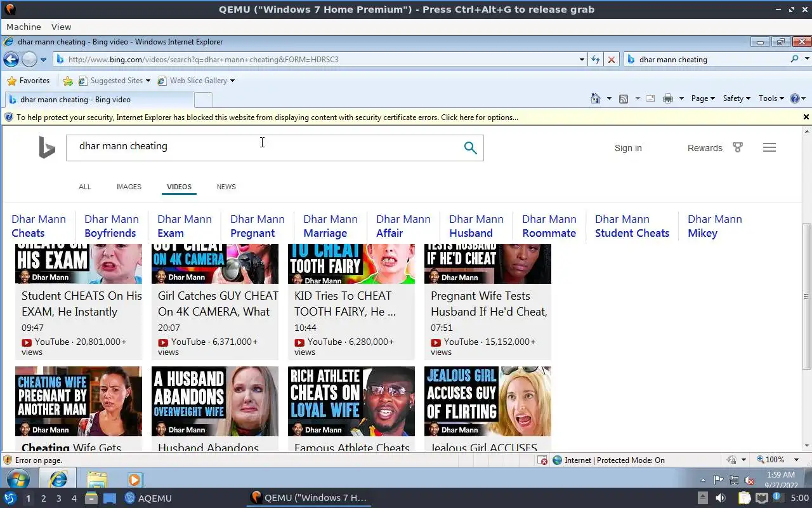The height and width of the screenshot is (508, 812).
Task: Click the Add to Favorites Bar icon
Action: (x=68, y=81)
